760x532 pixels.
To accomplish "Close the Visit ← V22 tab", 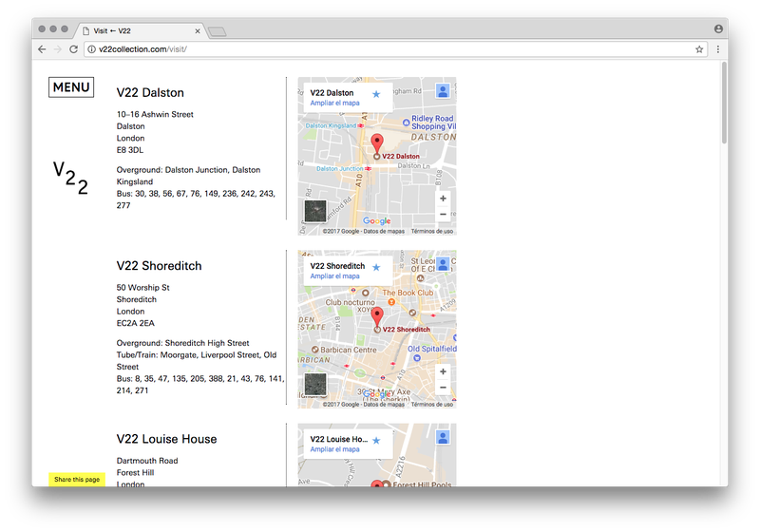I will (x=198, y=31).
